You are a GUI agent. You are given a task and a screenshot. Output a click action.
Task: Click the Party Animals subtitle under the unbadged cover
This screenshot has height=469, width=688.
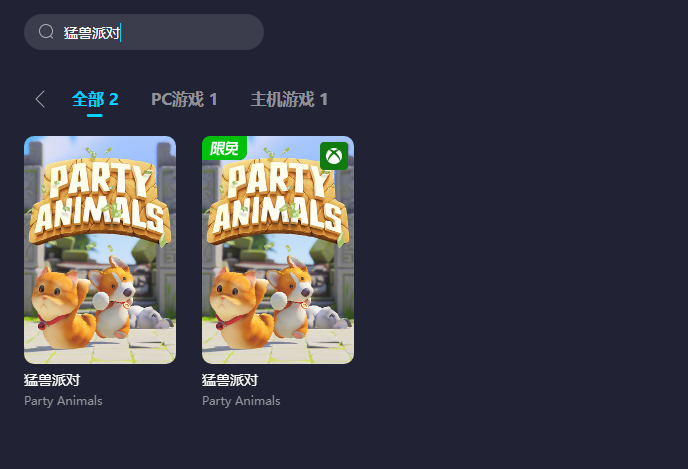click(63, 401)
